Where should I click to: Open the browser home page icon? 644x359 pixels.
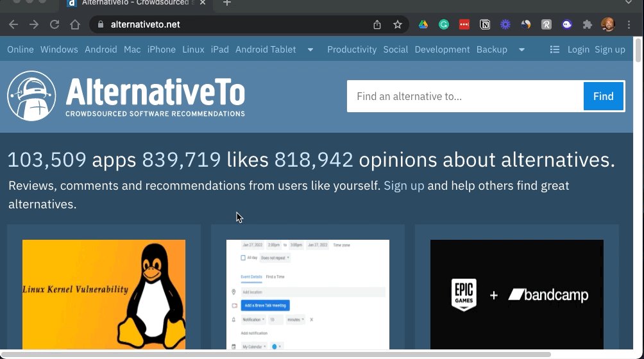pos(75,24)
